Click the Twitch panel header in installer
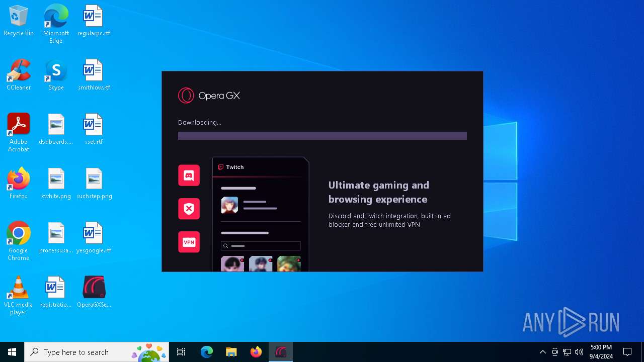The width and height of the screenshot is (644, 362). click(261, 167)
